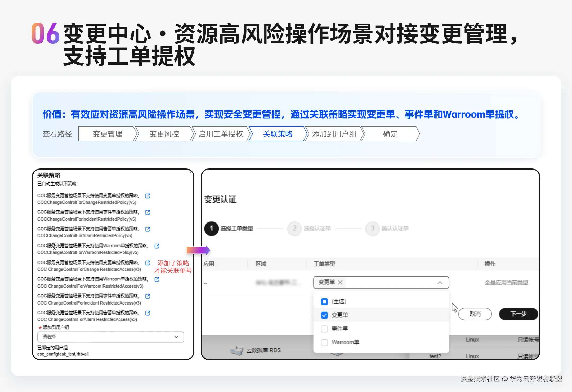
Task: Open the 添加到用户组 请选择 dropdown
Action: coord(111,337)
